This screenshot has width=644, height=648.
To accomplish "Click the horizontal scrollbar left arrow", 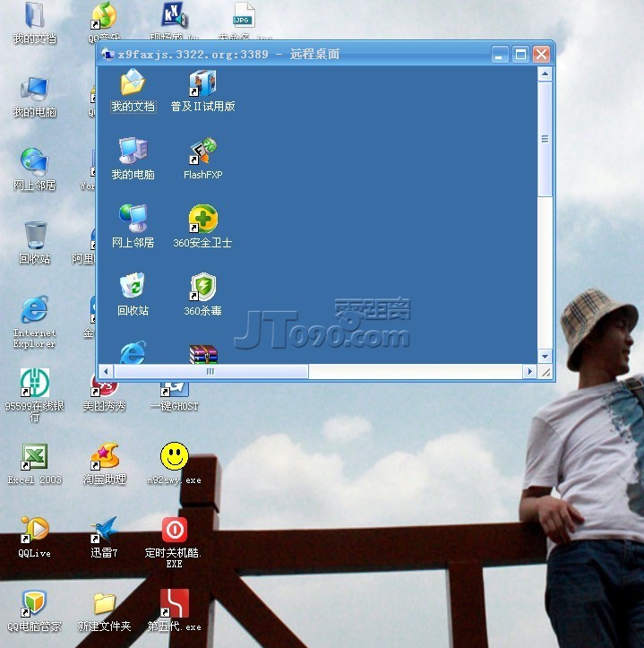I will click(106, 371).
